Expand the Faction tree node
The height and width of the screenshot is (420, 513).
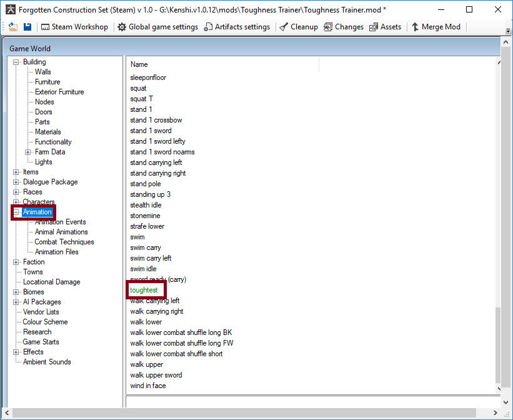pyautogui.click(x=16, y=262)
